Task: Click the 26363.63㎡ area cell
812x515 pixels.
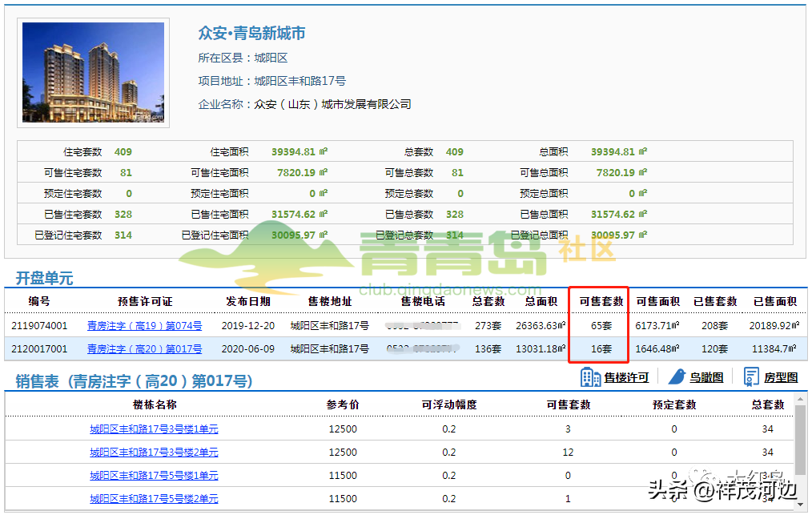Action: click(x=541, y=326)
